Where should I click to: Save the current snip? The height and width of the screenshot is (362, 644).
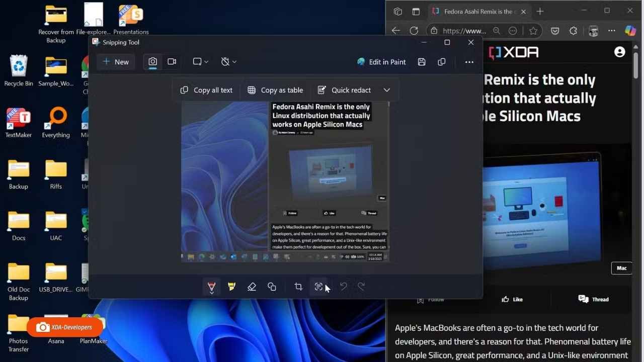point(422,61)
